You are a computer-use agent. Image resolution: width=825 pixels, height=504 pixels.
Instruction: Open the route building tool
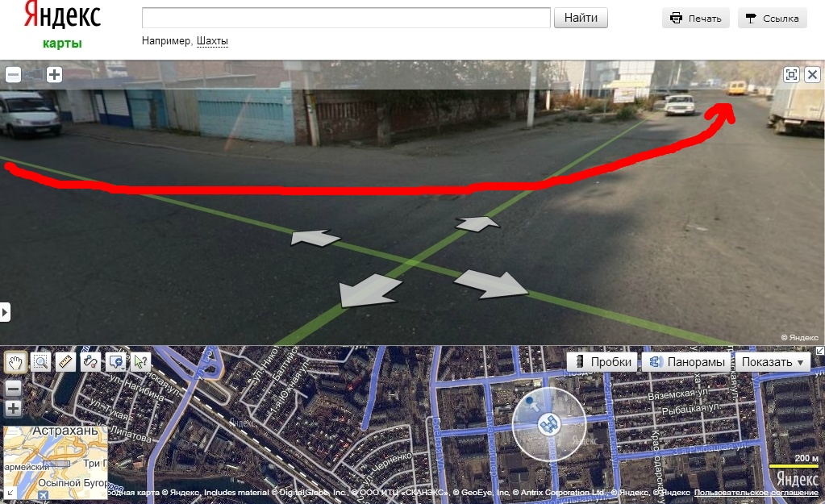point(90,362)
